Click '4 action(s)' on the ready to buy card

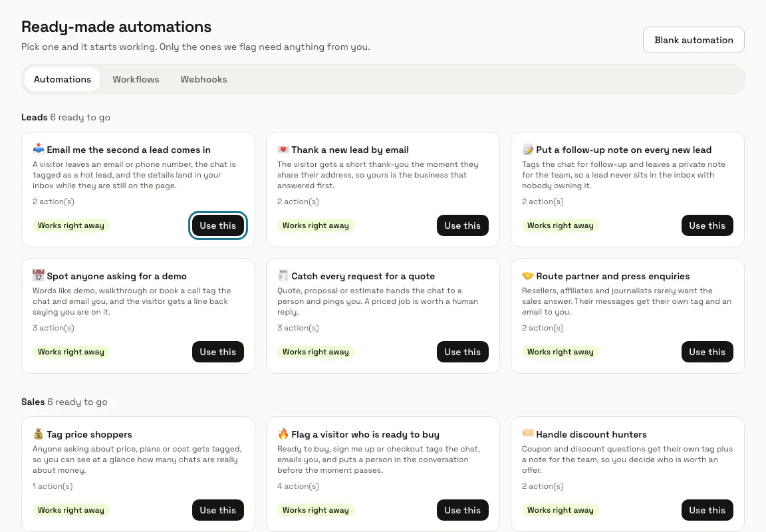pos(298,486)
